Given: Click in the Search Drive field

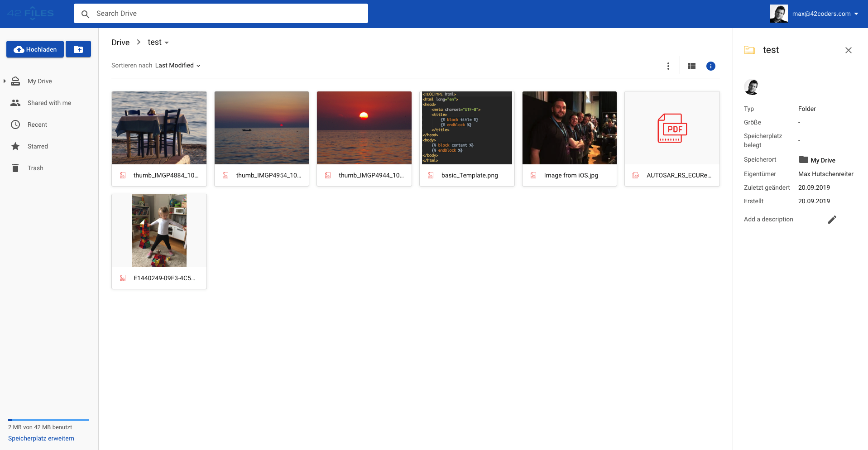Looking at the screenshot, I should pyautogui.click(x=221, y=14).
